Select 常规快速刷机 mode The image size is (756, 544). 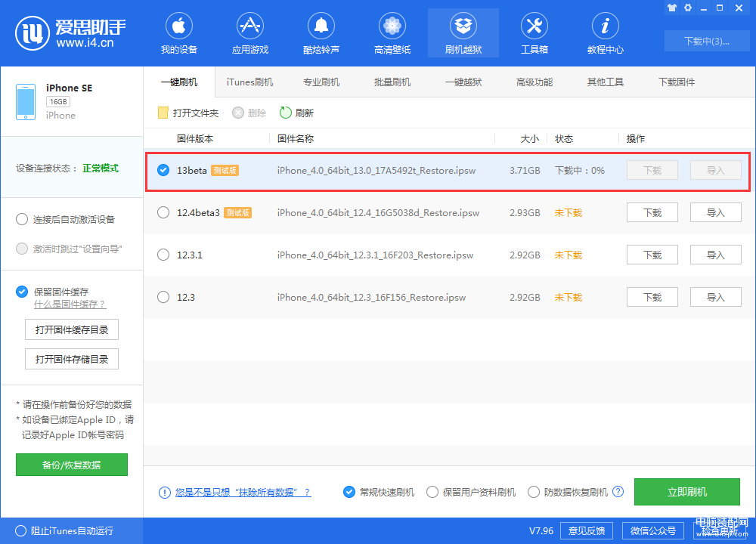pyautogui.click(x=349, y=492)
